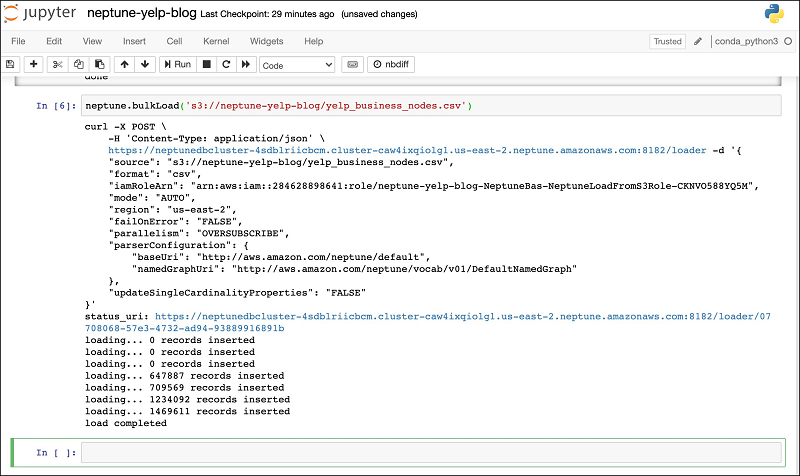
Task: Click the empty In [ ] prompt
Action: pyautogui.click(x=56, y=453)
